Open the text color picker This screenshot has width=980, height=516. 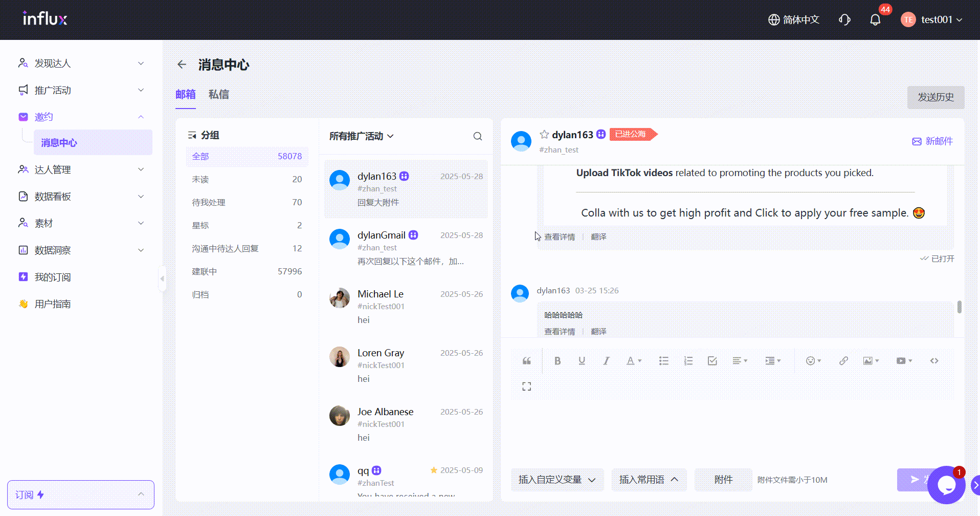point(634,361)
